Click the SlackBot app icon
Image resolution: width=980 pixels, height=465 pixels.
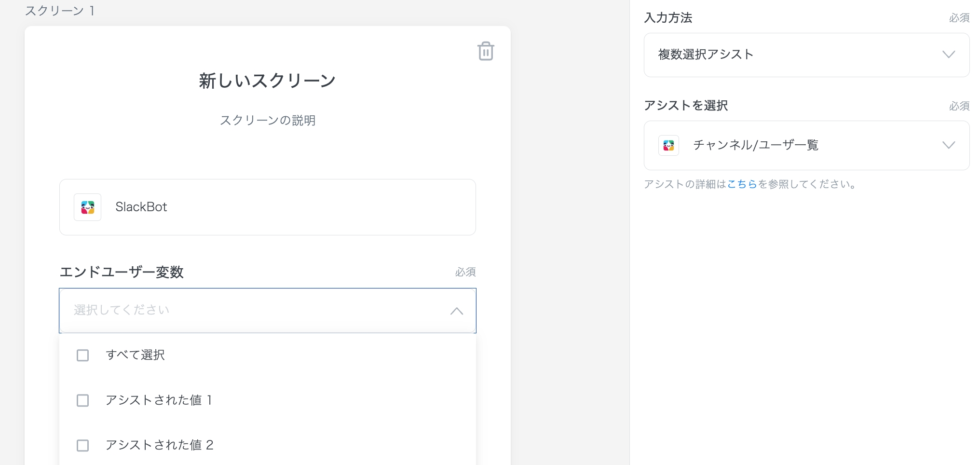point(87,207)
